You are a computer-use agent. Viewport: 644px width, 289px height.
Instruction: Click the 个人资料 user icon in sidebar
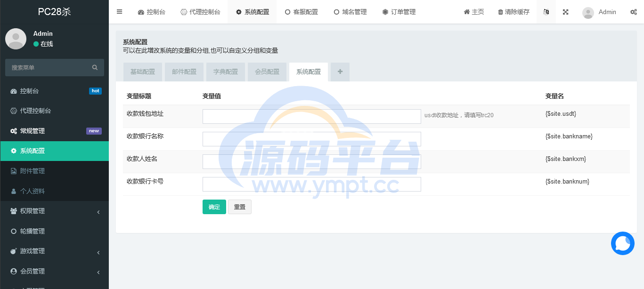14,191
